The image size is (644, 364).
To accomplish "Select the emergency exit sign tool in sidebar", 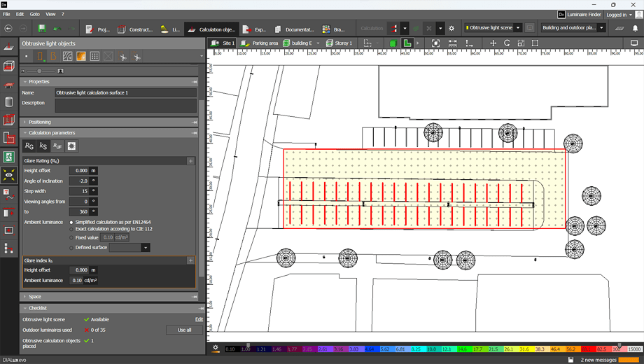I will click(x=9, y=157).
